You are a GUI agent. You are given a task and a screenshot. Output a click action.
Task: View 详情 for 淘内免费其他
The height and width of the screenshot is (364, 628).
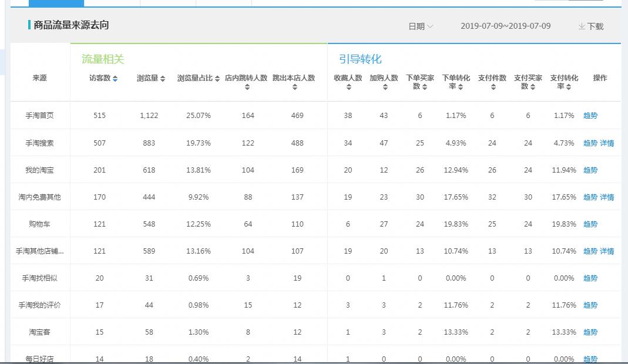606,197
